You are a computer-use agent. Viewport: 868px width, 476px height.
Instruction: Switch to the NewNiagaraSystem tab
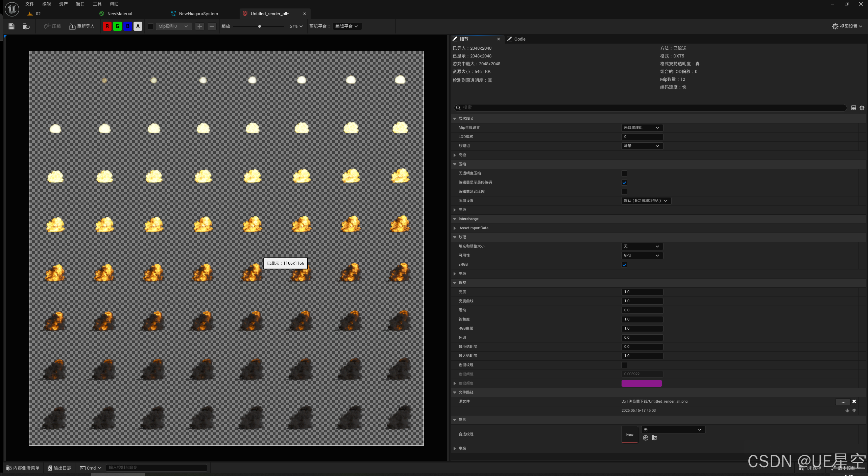pos(198,14)
